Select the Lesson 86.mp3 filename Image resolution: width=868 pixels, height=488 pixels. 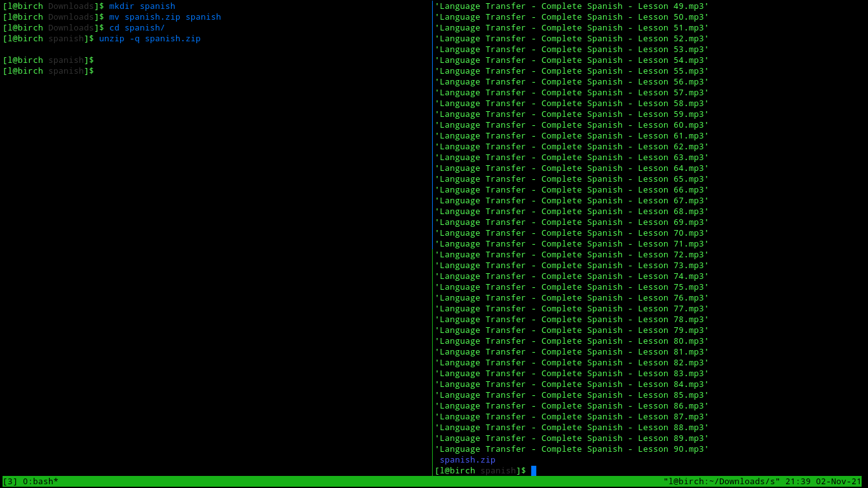click(x=572, y=406)
